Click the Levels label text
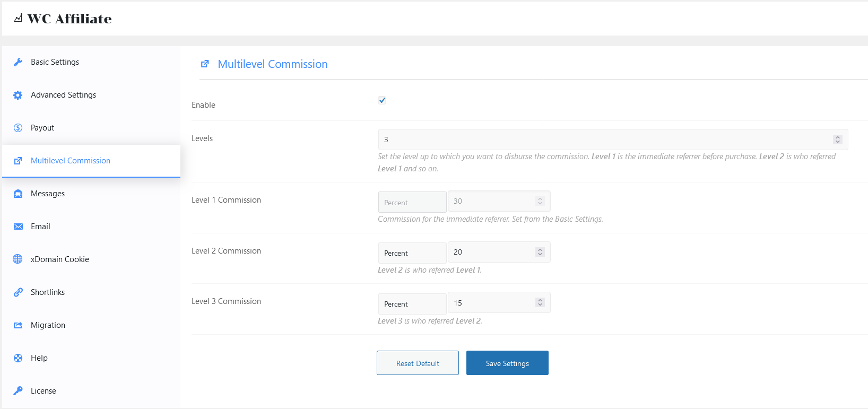The image size is (868, 409). pos(202,138)
